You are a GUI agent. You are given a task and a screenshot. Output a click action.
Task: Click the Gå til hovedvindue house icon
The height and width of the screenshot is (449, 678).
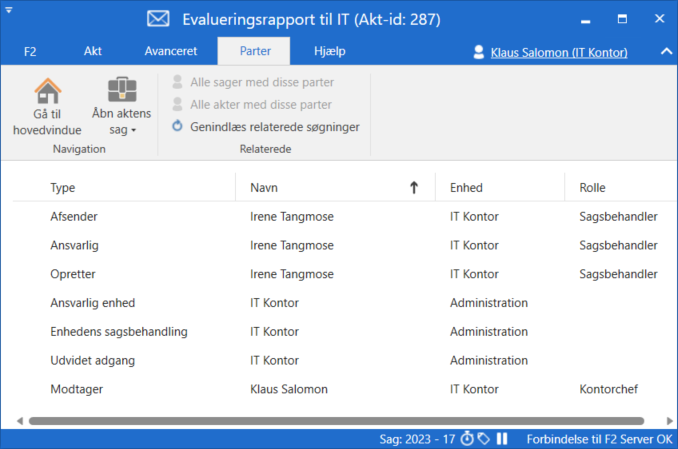point(47,91)
